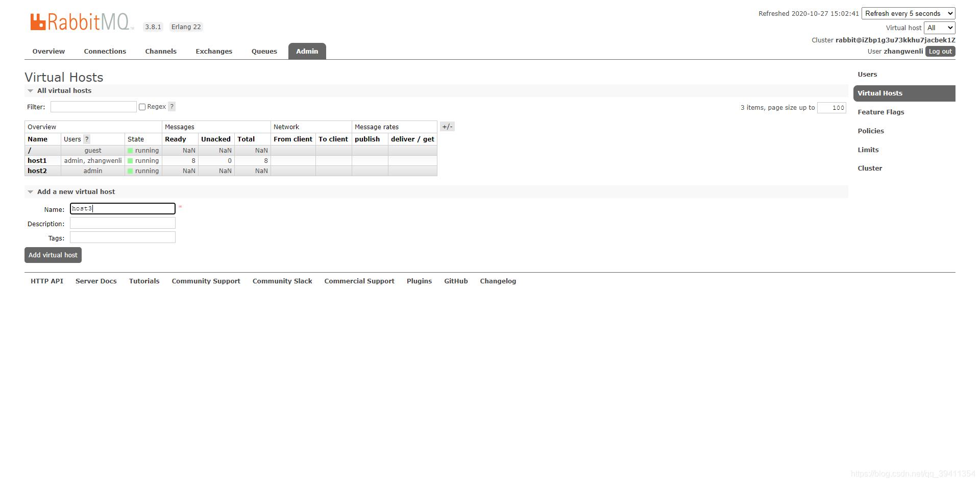Open the / virtual host link

coord(30,151)
